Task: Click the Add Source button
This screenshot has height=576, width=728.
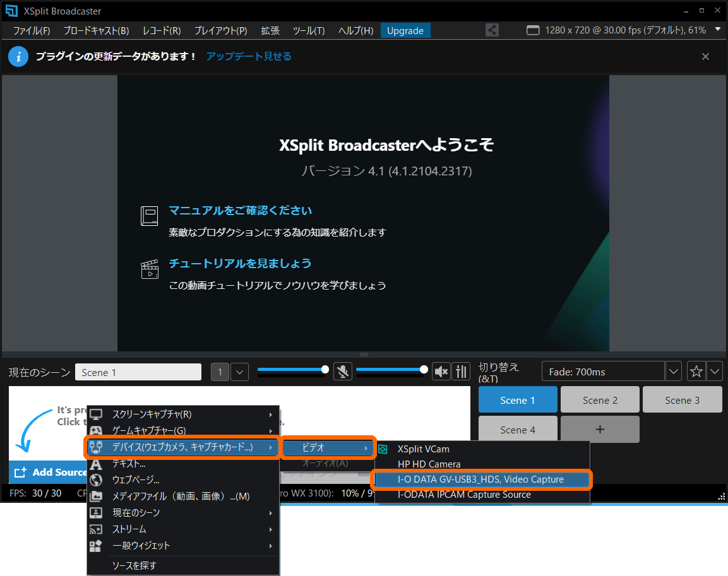Action: (x=49, y=472)
